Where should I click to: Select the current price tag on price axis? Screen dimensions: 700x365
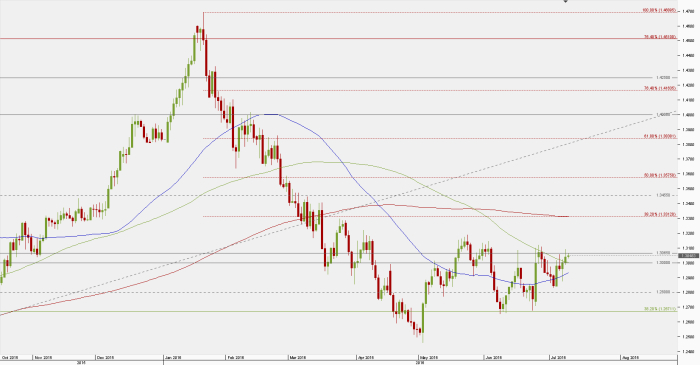point(688,256)
